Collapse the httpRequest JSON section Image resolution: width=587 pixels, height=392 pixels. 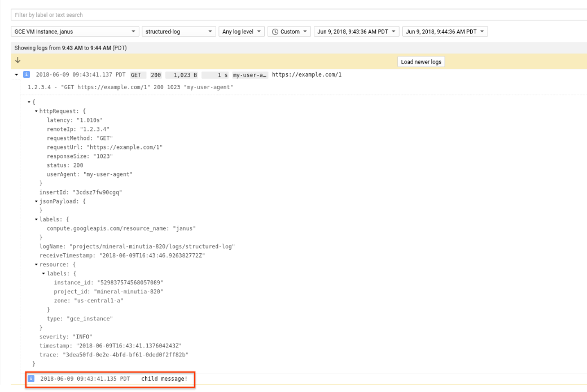35,111
